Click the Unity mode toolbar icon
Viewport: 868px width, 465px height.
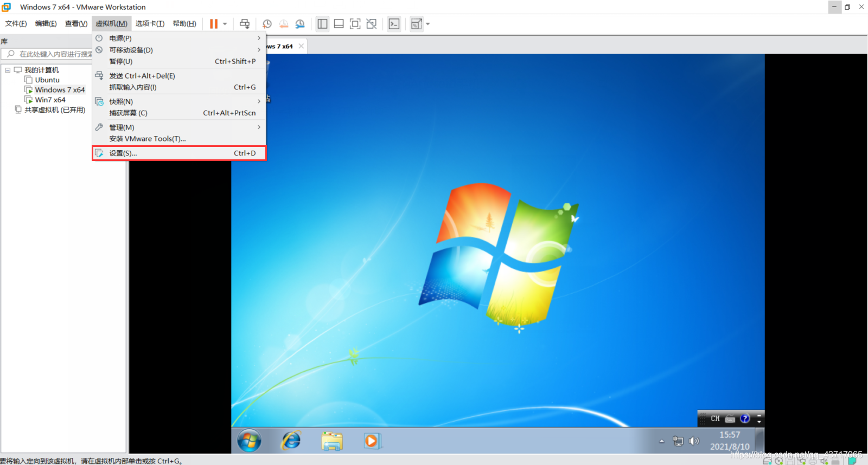372,24
